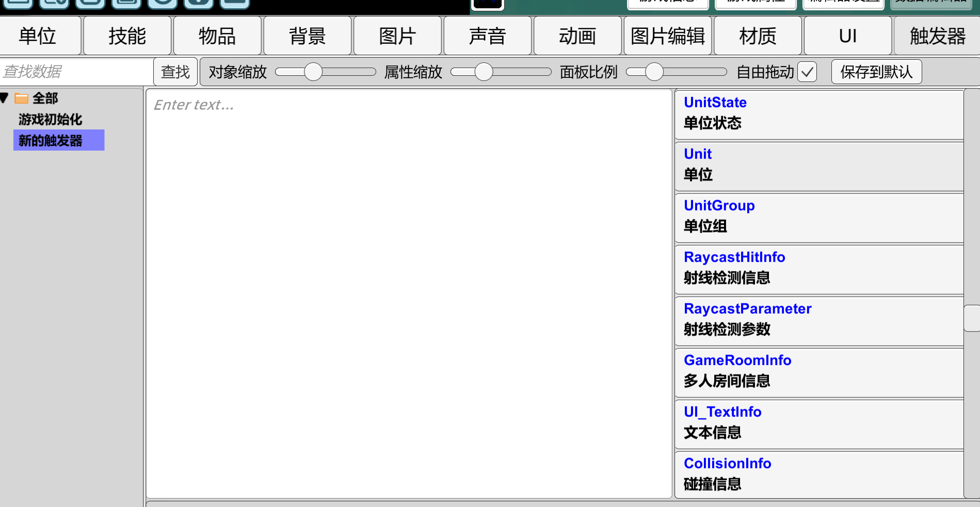
Task: Select the 游戏初始化 trigger
Action: (50, 119)
